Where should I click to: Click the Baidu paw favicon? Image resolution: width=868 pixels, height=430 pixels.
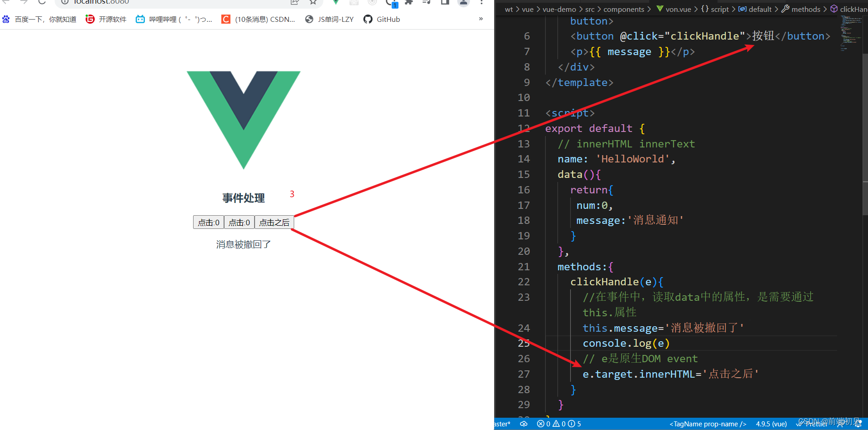pos(6,19)
